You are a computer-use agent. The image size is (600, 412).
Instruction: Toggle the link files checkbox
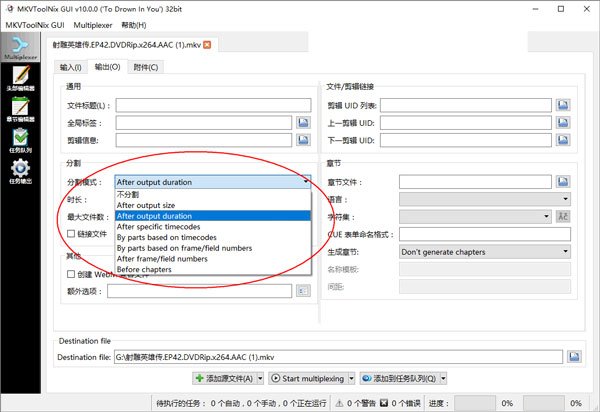[71, 234]
